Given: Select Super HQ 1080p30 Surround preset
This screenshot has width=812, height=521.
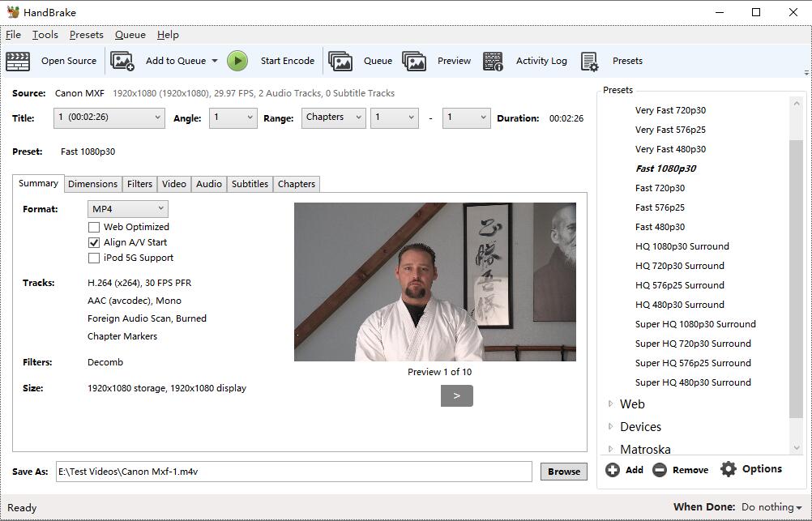Looking at the screenshot, I should coord(695,324).
